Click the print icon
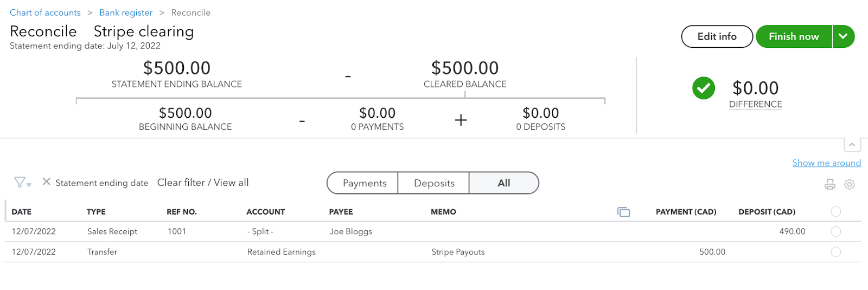Screen dimensions: 868x290 click(x=830, y=185)
